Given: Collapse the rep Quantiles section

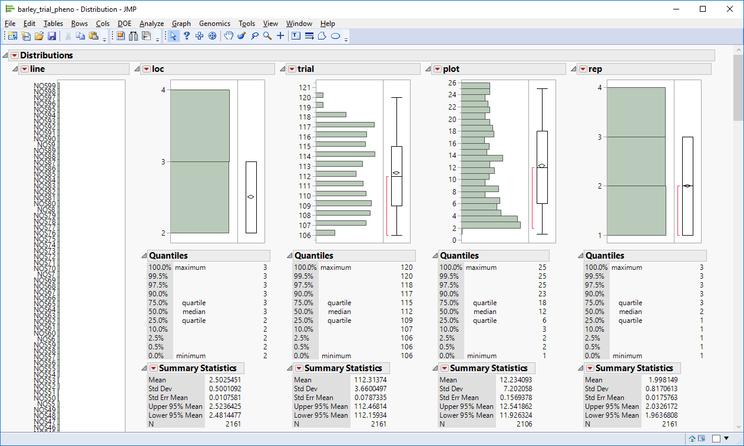Looking at the screenshot, I should (580, 256).
